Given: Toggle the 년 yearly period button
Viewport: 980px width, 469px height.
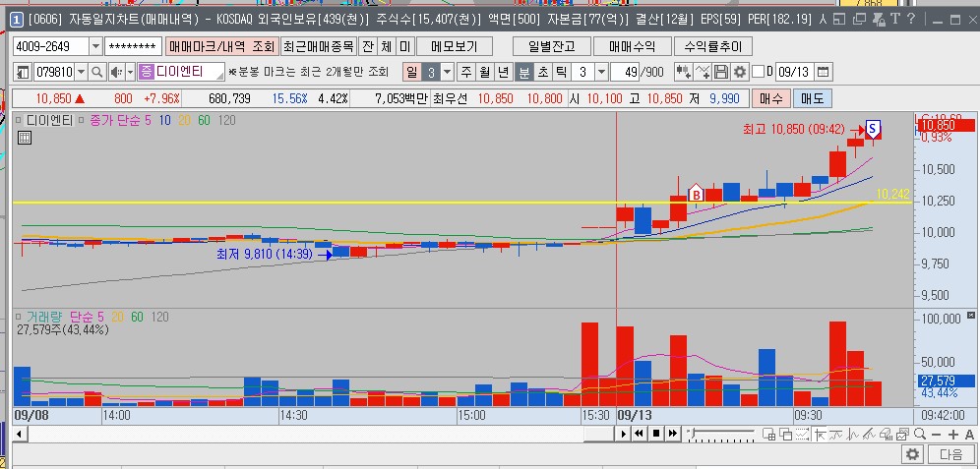Looking at the screenshot, I should tap(504, 72).
